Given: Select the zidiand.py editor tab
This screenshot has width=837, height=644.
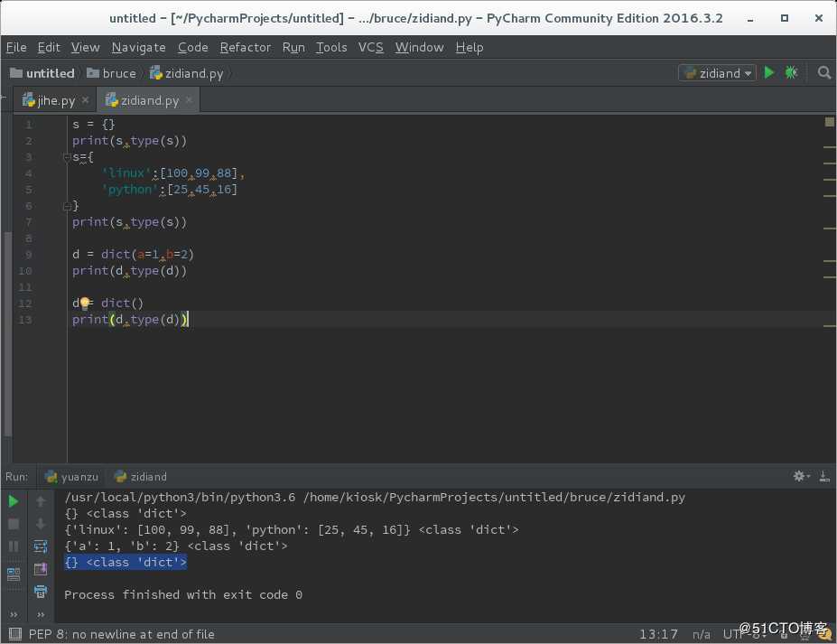Looking at the screenshot, I should (x=150, y=100).
